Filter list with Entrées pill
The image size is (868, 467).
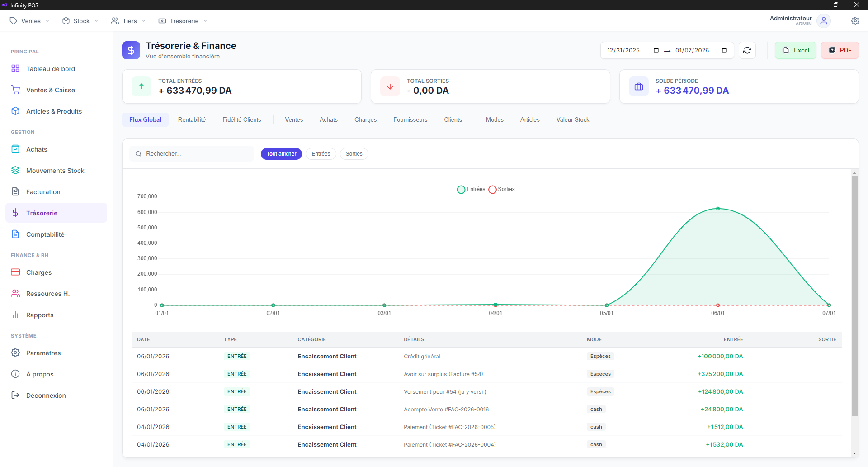point(321,154)
